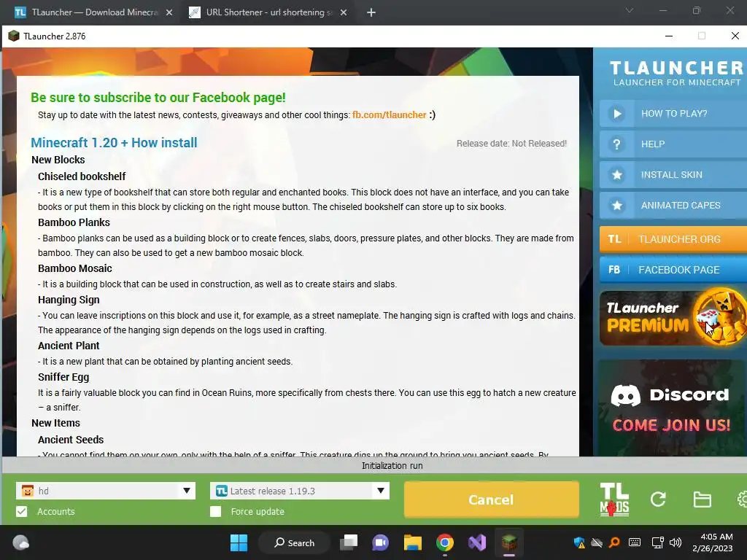Click the 'Be sure to subscribe' Facebook heading

(158, 98)
